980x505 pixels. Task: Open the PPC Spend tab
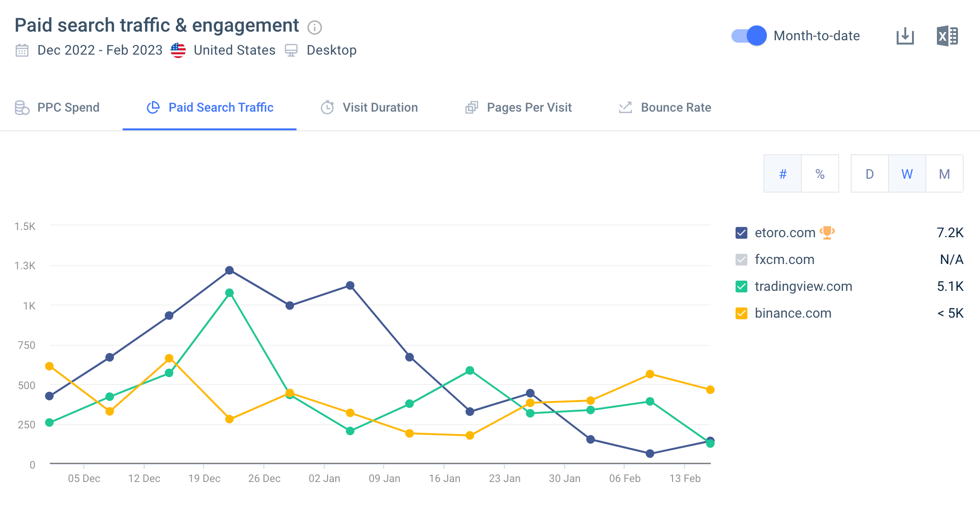pyautogui.click(x=68, y=107)
